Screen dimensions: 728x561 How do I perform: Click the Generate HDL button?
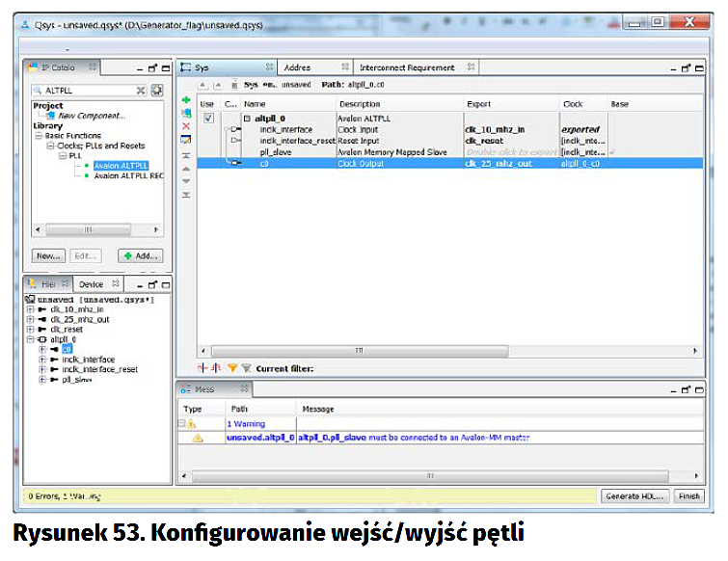pos(634,496)
